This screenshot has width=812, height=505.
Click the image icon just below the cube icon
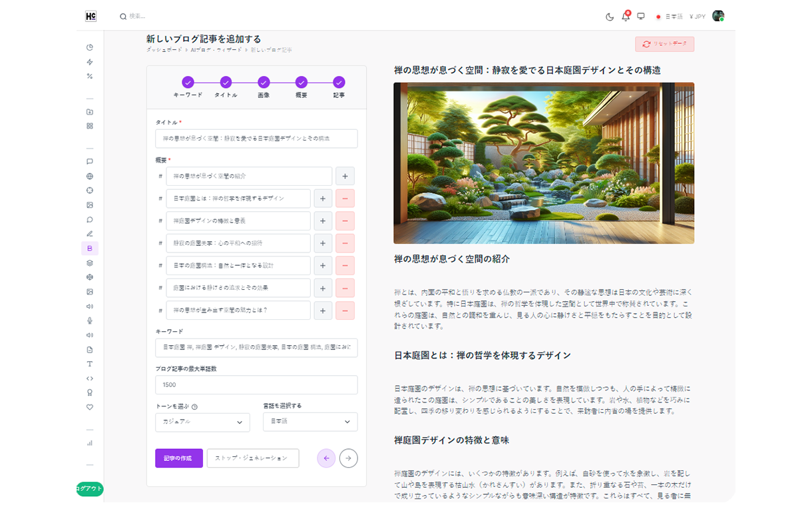90,292
